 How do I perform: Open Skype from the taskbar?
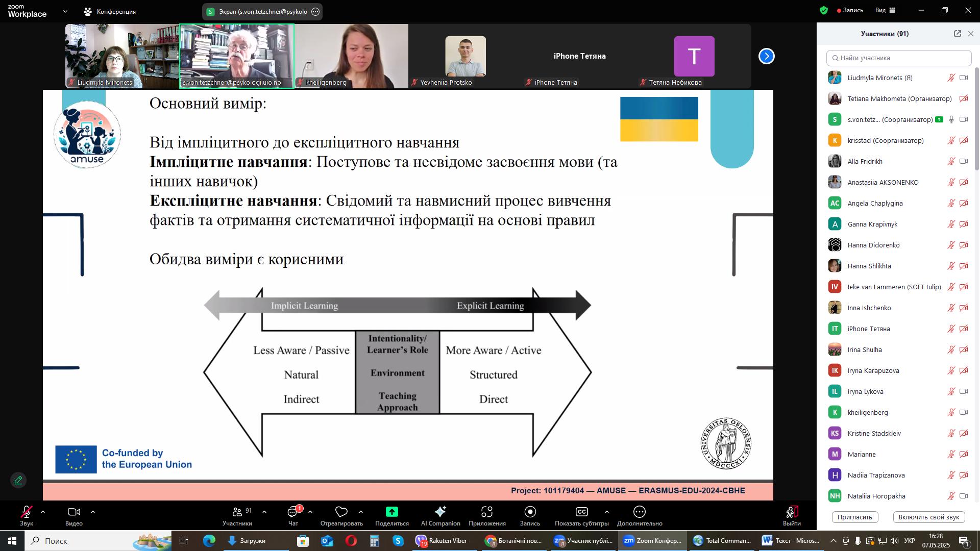click(398, 541)
